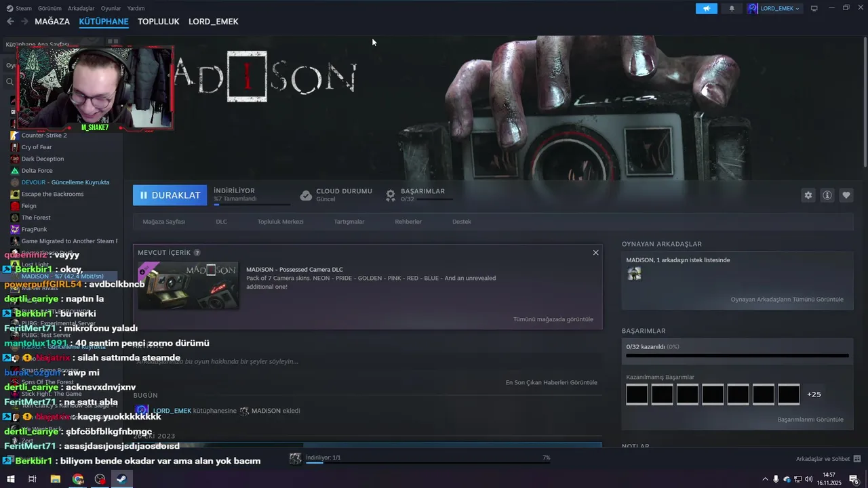Open Rehberler link
868x488 pixels.
408,222
